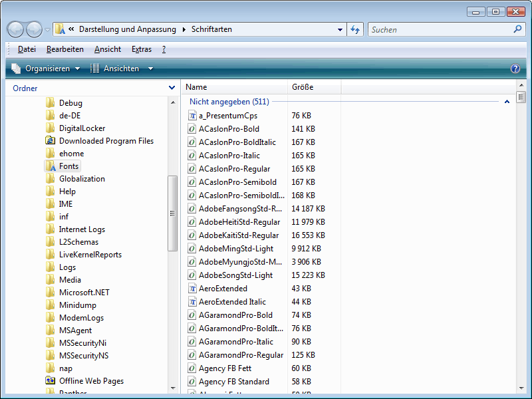Click the AeroExtended font icon
This screenshot has width=532, height=399.
click(192, 289)
